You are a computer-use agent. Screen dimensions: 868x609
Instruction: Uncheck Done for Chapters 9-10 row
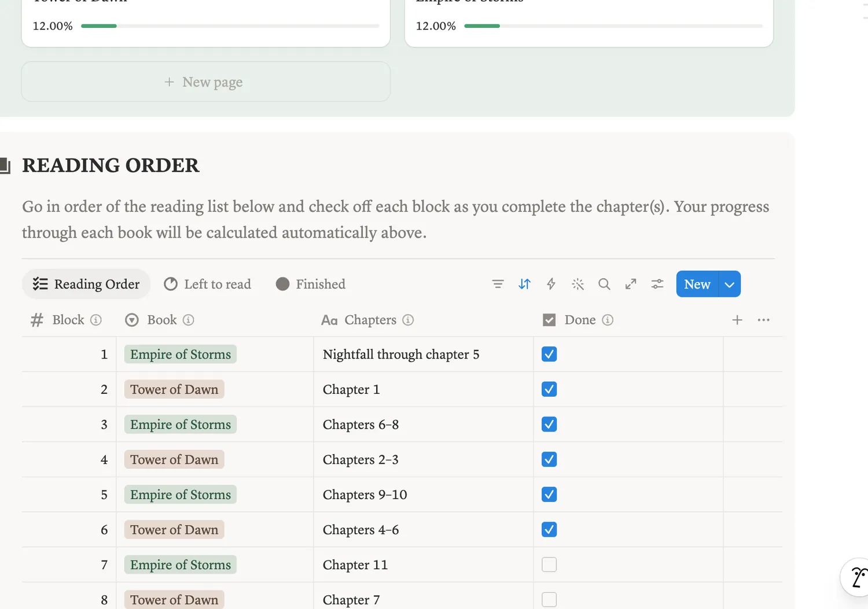pyautogui.click(x=549, y=494)
